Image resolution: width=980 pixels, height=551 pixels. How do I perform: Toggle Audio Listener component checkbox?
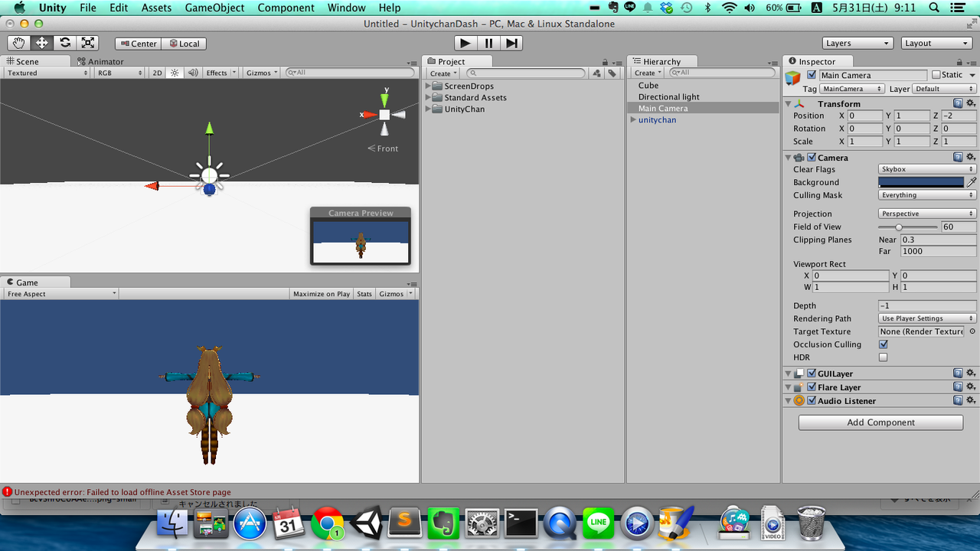point(812,400)
